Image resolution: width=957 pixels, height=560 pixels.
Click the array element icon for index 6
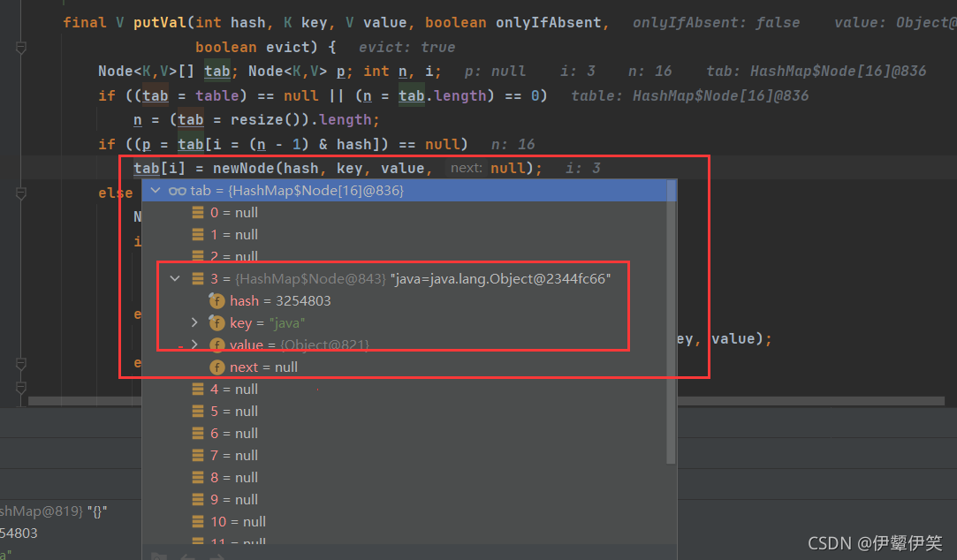pyautogui.click(x=198, y=433)
